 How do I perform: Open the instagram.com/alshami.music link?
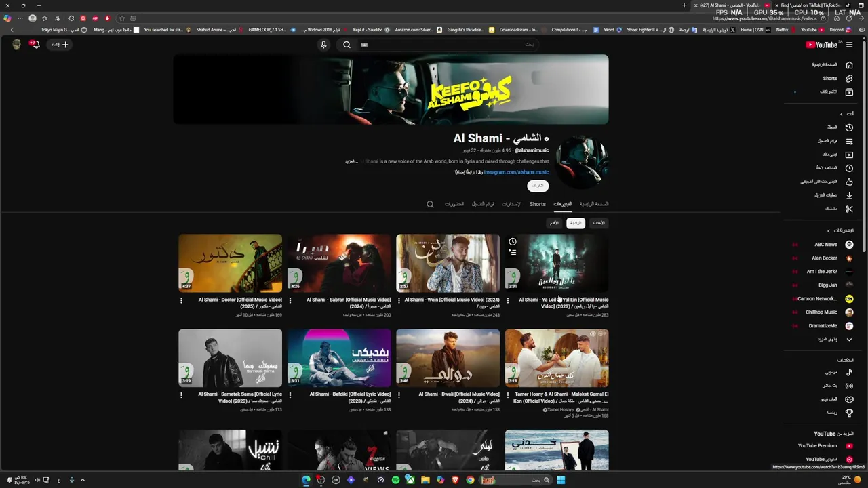(x=516, y=172)
